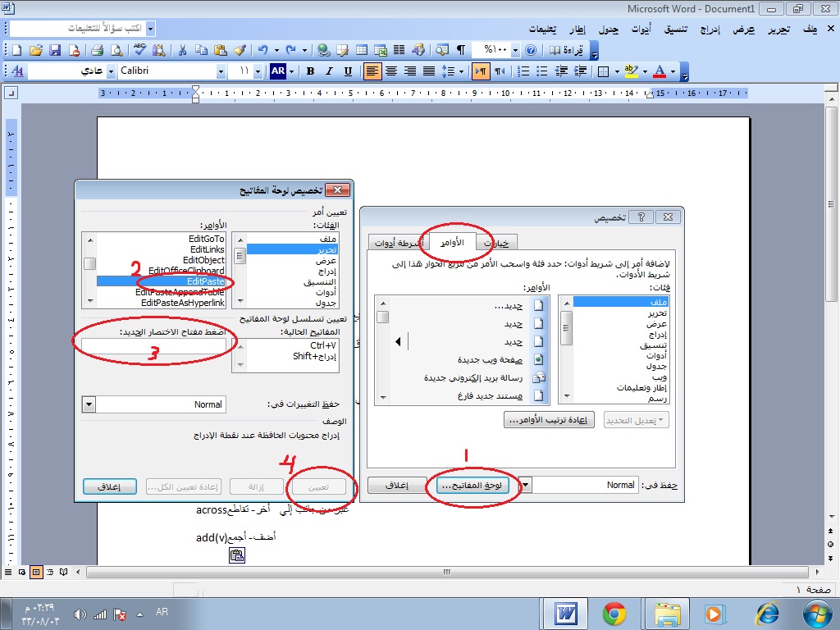Open the تعليمات menu
Image resolution: width=840 pixels, height=630 pixels.
[543, 29]
